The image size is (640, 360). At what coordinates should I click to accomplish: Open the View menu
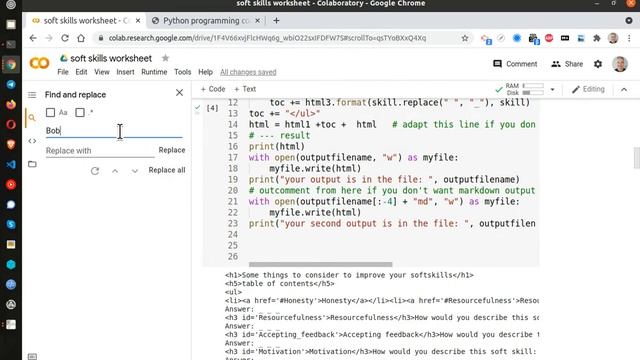[x=102, y=72]
